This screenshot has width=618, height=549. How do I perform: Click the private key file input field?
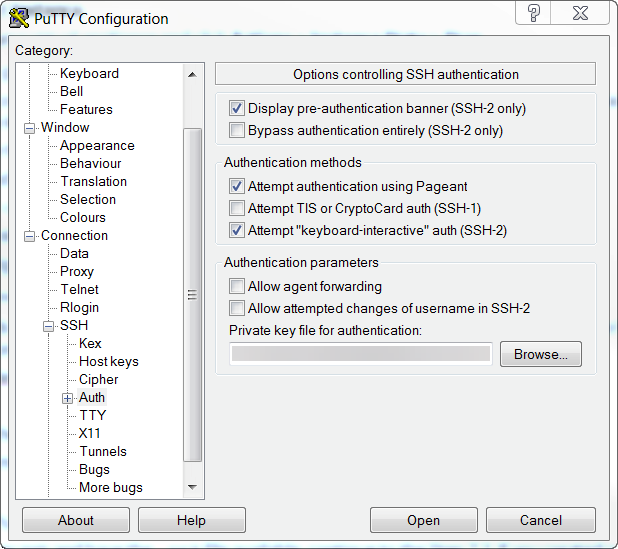coord(361,354)
